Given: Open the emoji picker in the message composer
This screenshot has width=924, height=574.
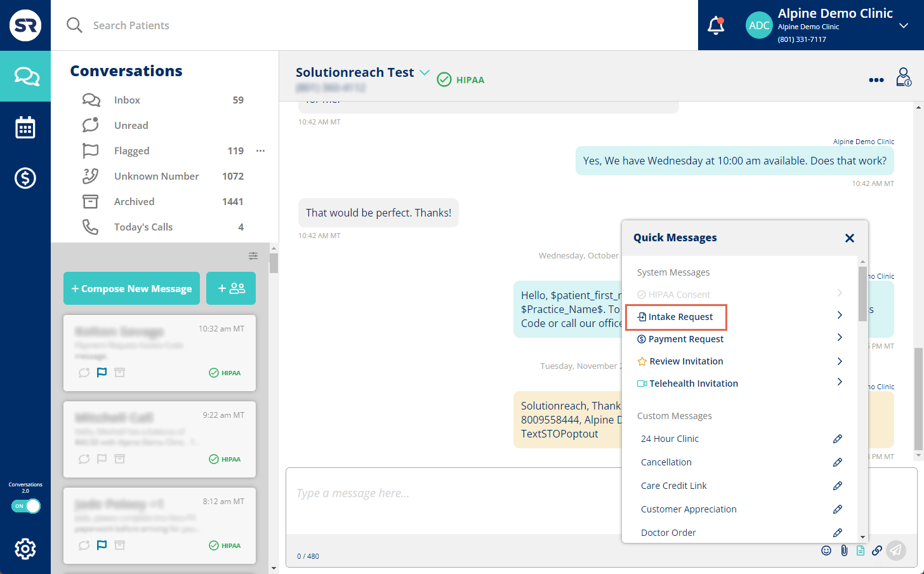Looking at the screenshot, I should [826, 550].
